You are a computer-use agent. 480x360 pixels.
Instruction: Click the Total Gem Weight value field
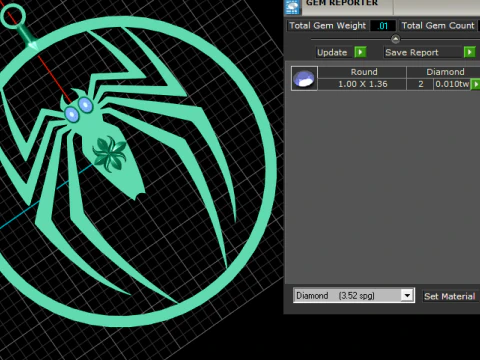coord(383,26)
